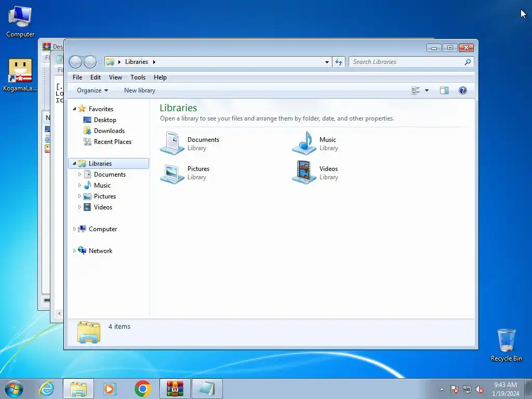Collapse the Libraries tree group
Viewport: 532px width, 399px height.
(74, 163)
